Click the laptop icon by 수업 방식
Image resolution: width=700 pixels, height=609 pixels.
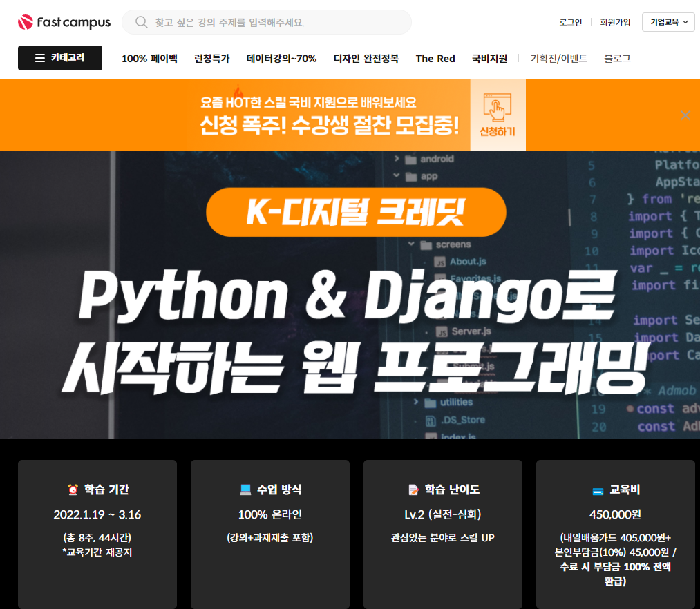click(245, 490)
